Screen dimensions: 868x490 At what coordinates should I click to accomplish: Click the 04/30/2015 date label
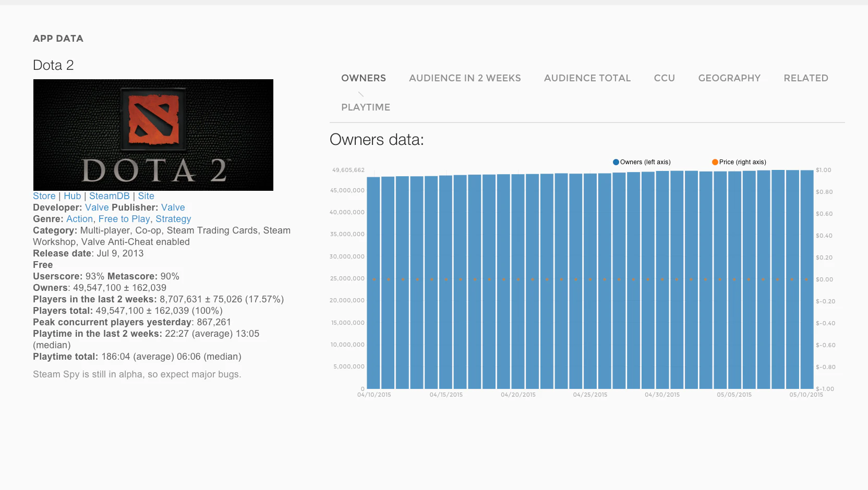(x=662, y=395)
